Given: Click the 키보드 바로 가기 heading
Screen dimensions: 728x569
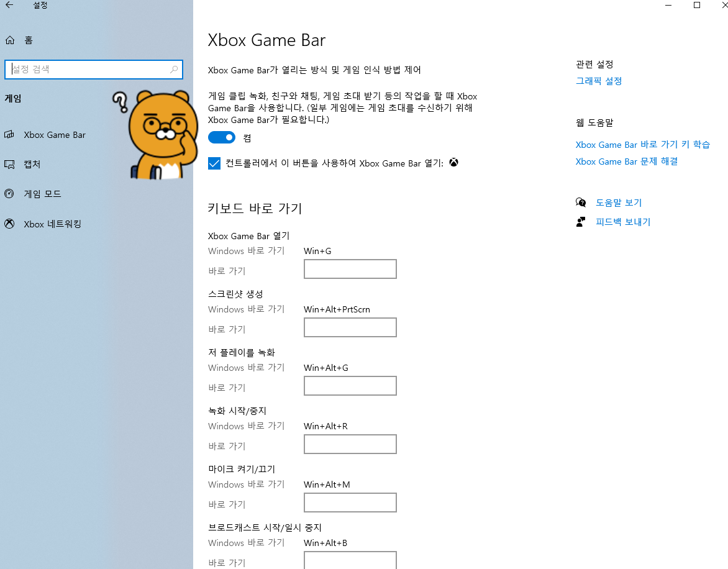Looking at the screenshot, I should (x=255, y=208).
